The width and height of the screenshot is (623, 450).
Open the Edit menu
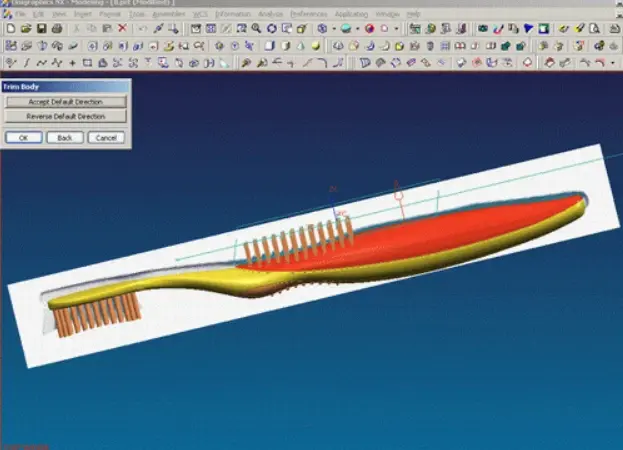click(x=39, y=14)
